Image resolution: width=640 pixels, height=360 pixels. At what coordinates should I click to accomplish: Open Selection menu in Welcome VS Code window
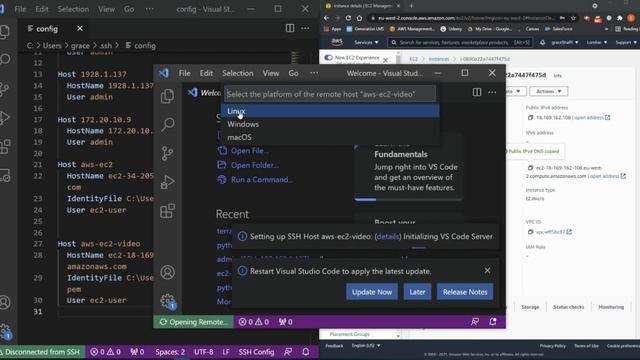(x=238, y=73)
